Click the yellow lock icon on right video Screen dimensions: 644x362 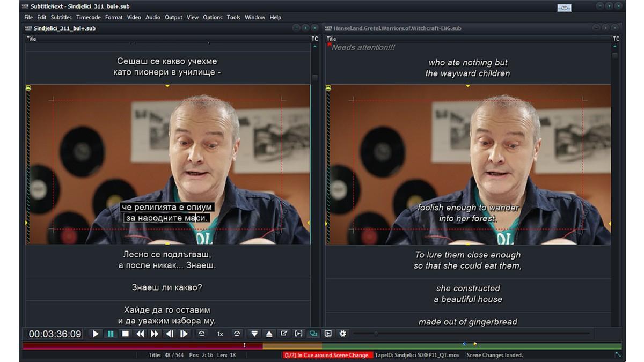pos(328,88)
